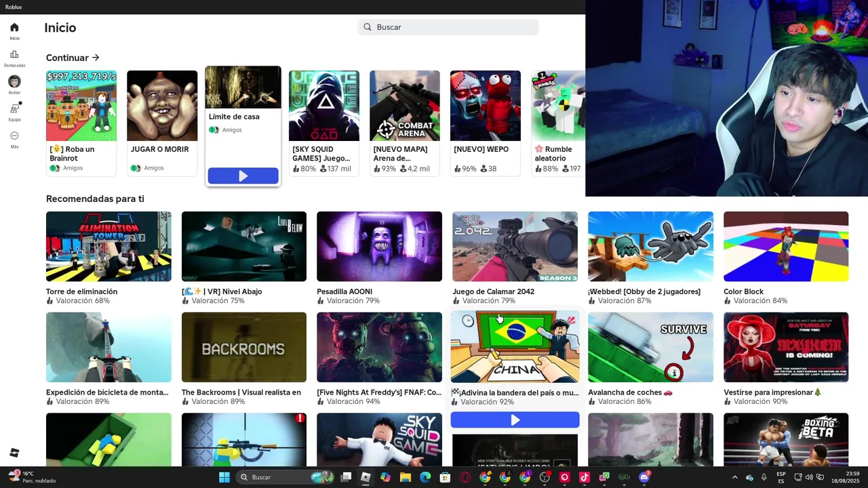868x488 pixels.
Task: Open the [NUEVO] WEPO game thumbnail
Action: [x=486, y=106]
